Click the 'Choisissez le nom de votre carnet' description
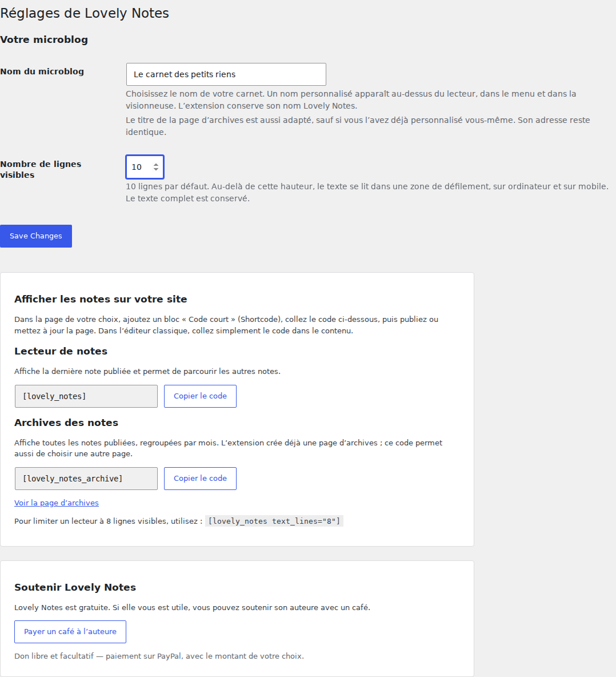 pos(351,99)
